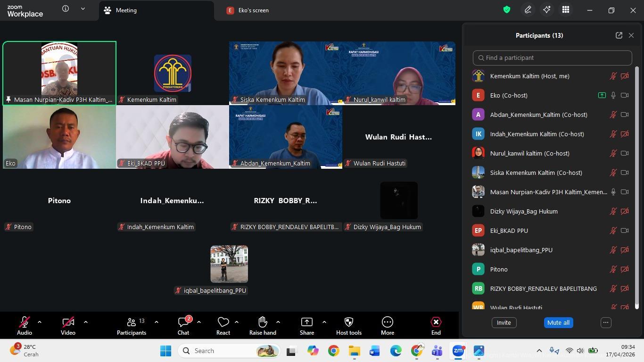Pop out the Participants panel

tap(619, 35)
